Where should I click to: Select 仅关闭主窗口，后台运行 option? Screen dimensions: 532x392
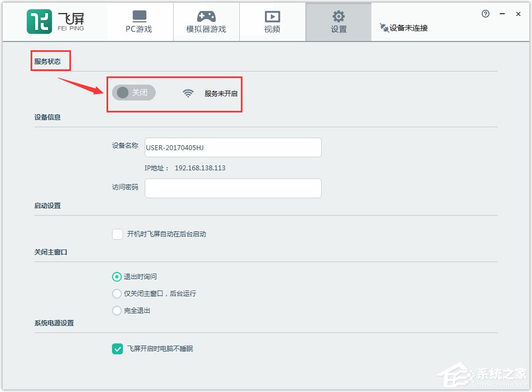point(117,294)
